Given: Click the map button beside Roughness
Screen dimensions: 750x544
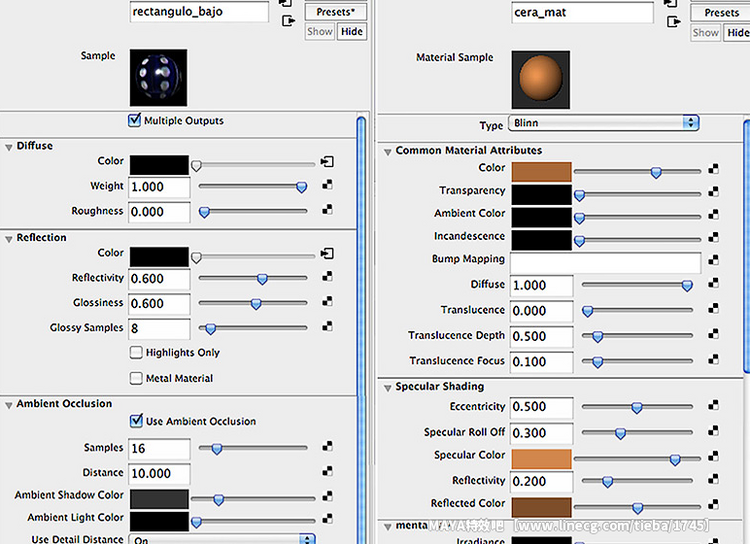Looking at the screenshot, I should pyautogui.click(x=327, y=210).
